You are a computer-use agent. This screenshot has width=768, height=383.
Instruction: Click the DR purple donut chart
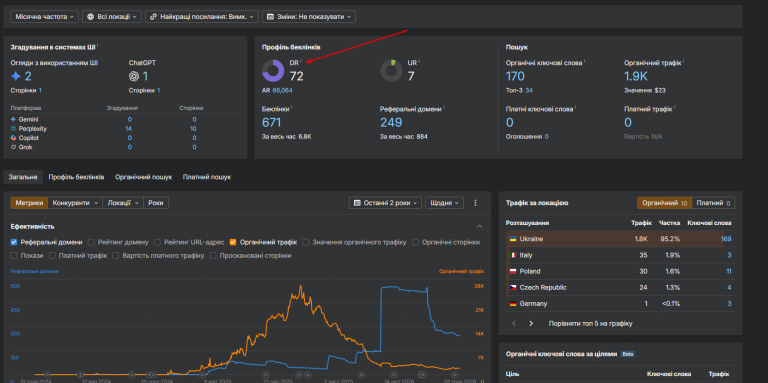tap(273, 71)
